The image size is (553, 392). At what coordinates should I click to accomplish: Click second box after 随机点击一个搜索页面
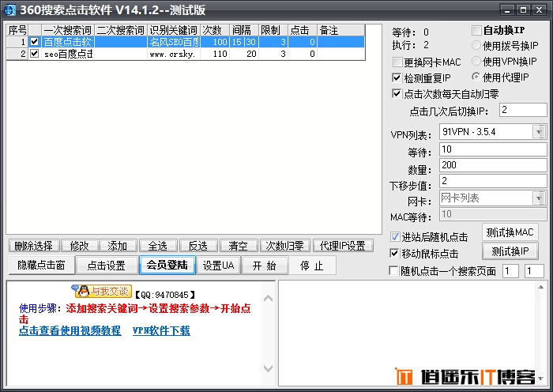pyautogui.click(x=534, y=271)
